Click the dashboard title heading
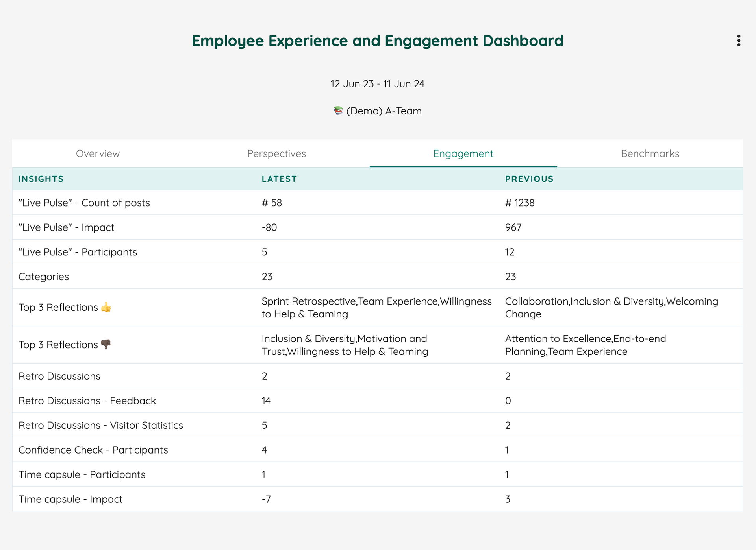756x550 pixels. point(377,41)
